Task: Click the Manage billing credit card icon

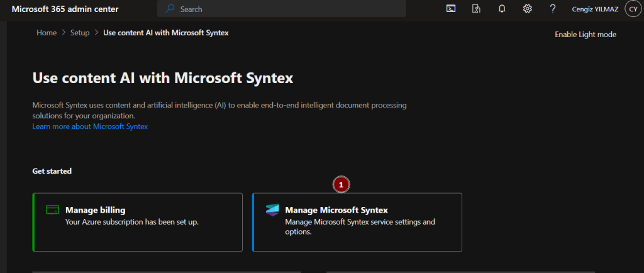Action: (53, 209)
